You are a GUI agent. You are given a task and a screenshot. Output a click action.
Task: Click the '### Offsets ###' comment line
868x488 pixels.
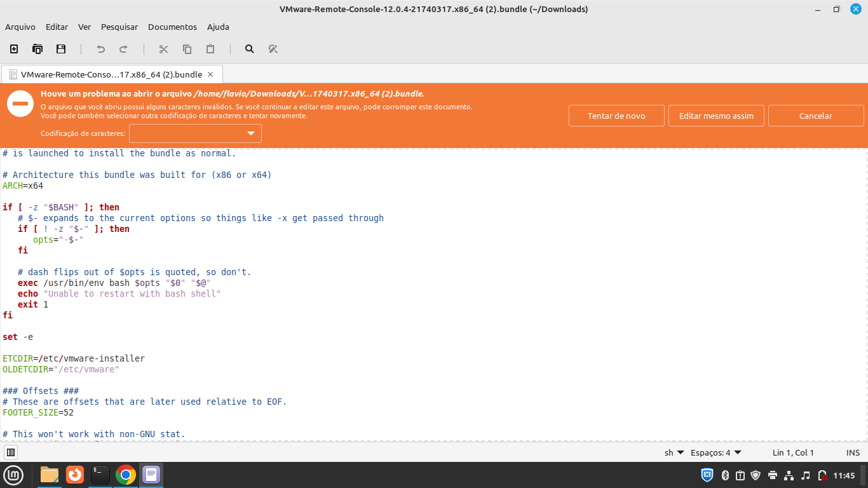tap(41, 391)
